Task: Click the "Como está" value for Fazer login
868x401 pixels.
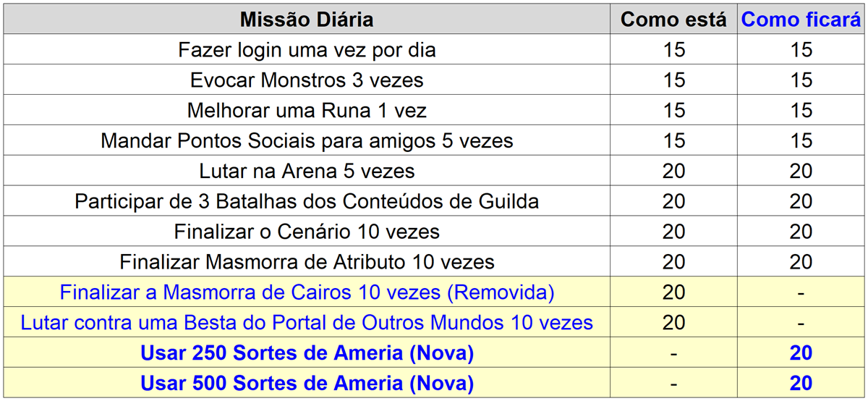Action: pos(673,50)
